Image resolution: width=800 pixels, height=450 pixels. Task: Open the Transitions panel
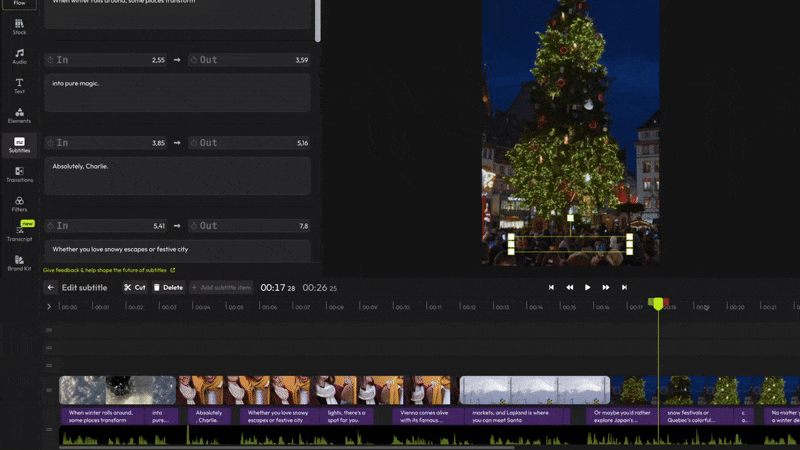click(19, 174)
